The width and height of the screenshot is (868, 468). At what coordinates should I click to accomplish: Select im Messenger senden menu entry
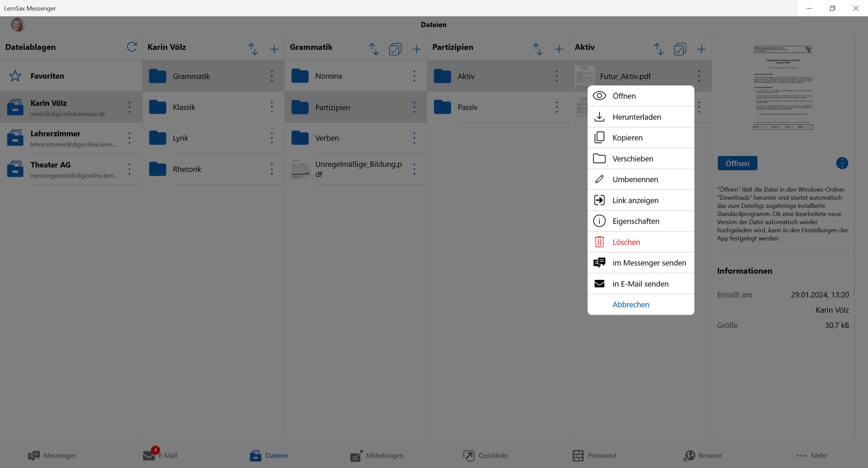(649, 263)
